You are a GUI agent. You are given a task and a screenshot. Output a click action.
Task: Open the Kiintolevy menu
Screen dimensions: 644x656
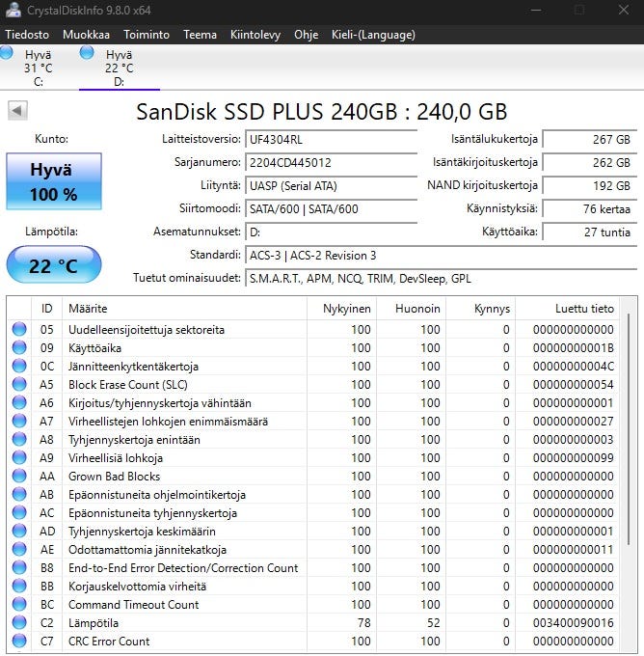pyautogui.click(x=255, y=34)
